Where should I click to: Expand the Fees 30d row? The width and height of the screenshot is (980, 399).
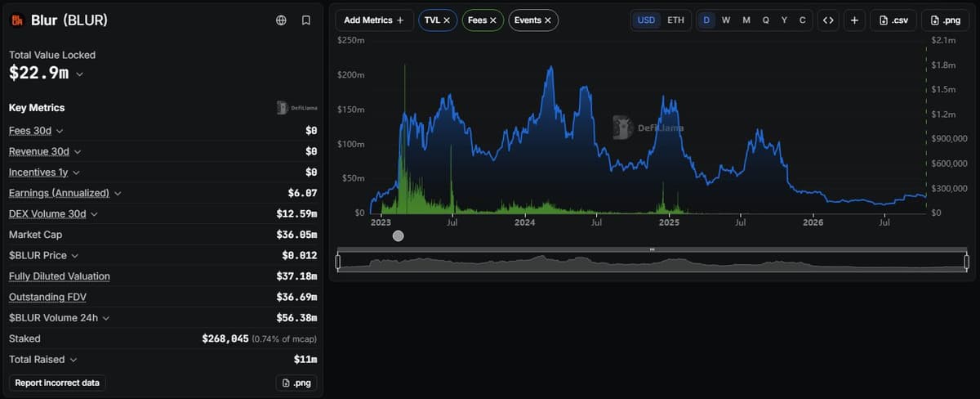[59, 131]
